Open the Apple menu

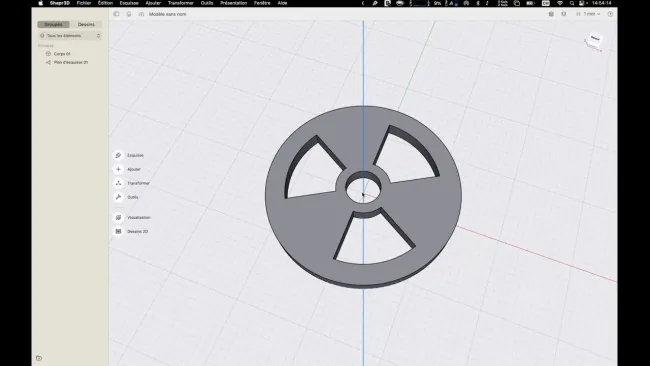pyautogui.click(x=41, y=3)
